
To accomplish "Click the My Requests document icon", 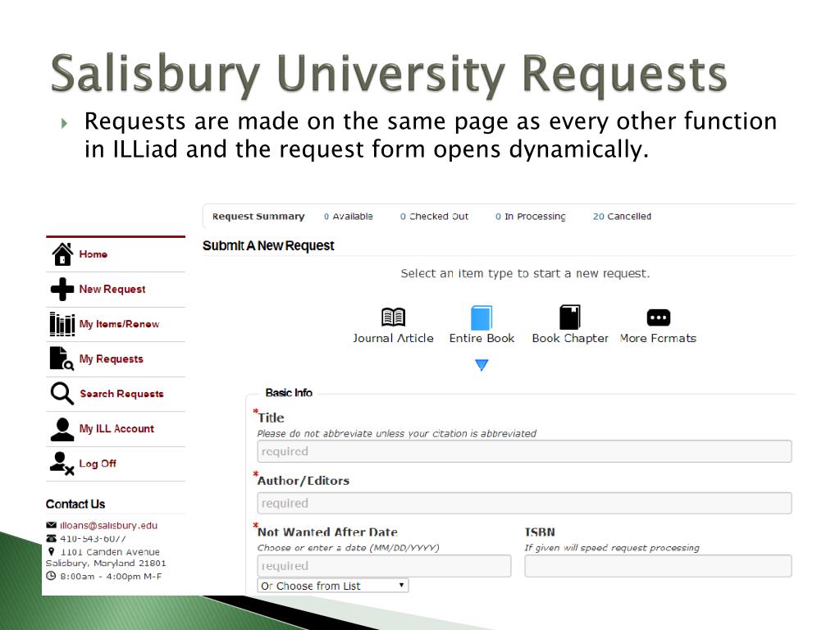I will [x=62, y=359].
